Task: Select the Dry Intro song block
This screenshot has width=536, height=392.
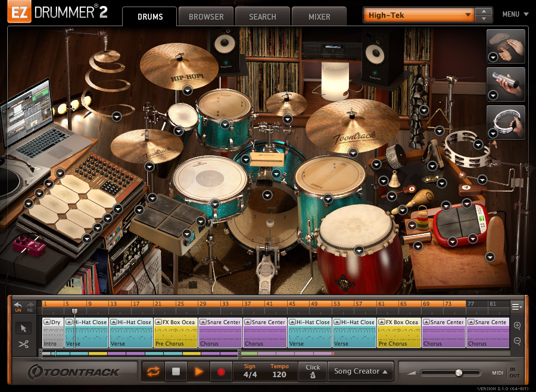Action: pyautogui.click(x=53, y=333)
